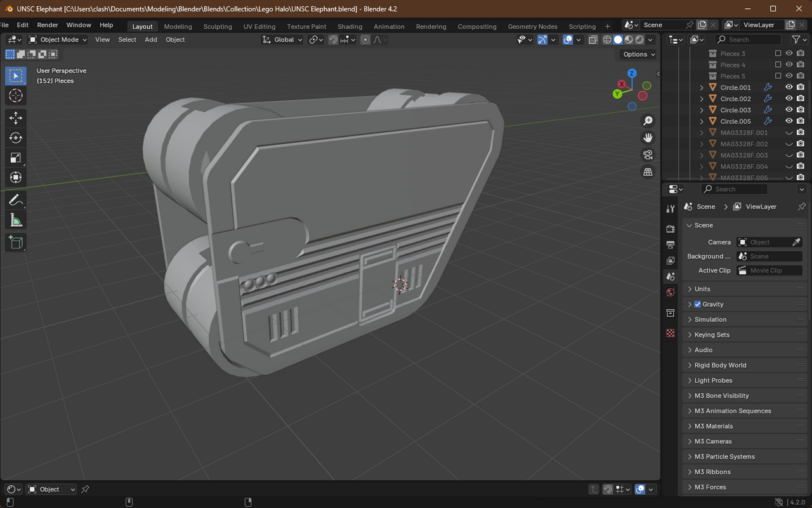Activate the 3D Cursor tool
This screenshot has height=508, width=812.
[x=16, y=95]
